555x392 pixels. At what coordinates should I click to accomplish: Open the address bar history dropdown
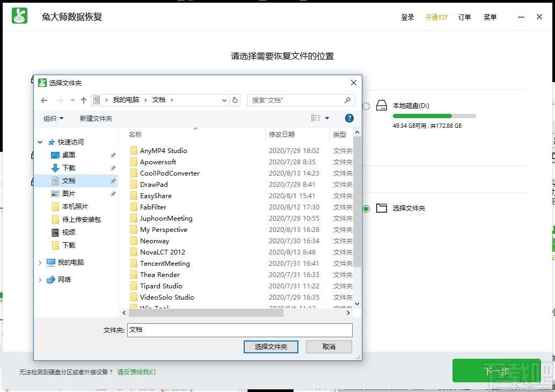pyautogui.click(x=224, y=100)
